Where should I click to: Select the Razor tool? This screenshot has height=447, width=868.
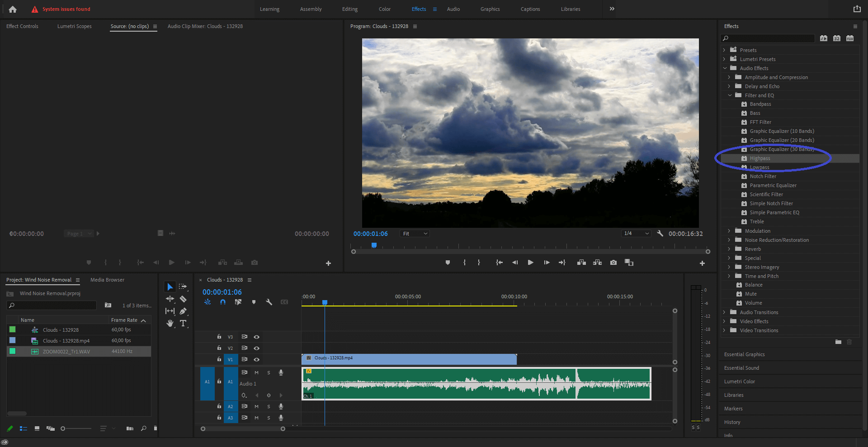point(183,299)
